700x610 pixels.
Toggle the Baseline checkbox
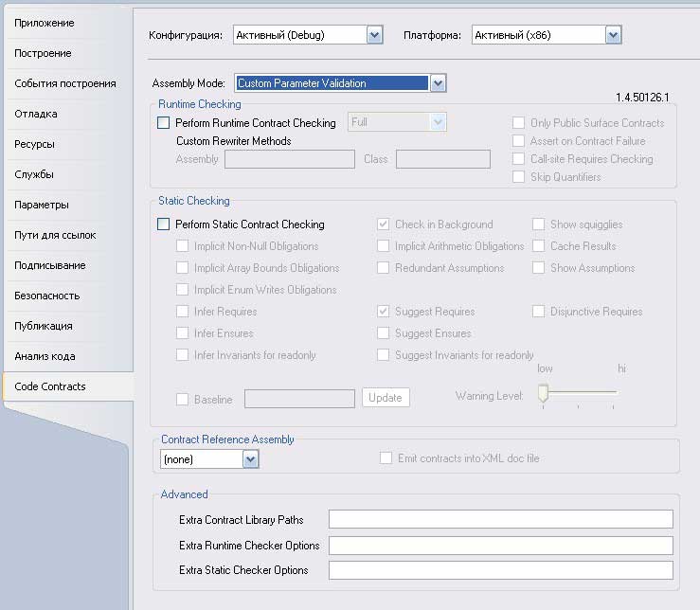(x=182, y=399)
